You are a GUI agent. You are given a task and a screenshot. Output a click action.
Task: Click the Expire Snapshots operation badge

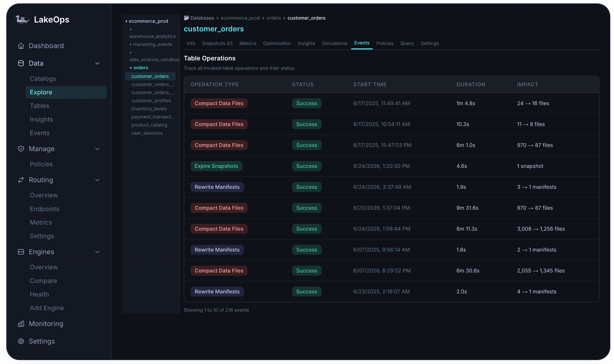click(x=216, y=166)
